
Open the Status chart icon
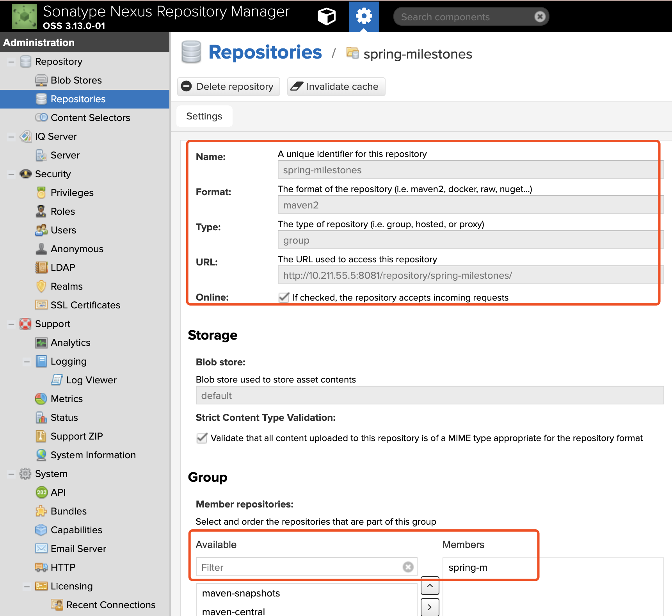point(41,417)
